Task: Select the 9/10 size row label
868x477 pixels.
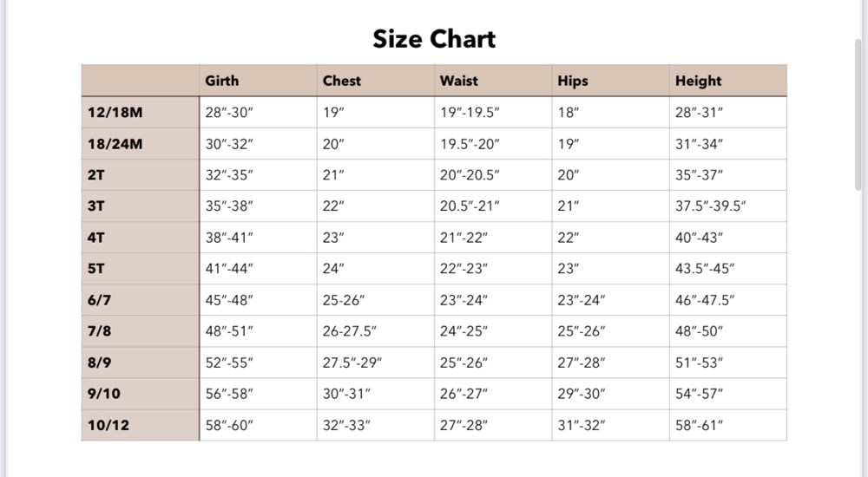Action: click(103, 394)
